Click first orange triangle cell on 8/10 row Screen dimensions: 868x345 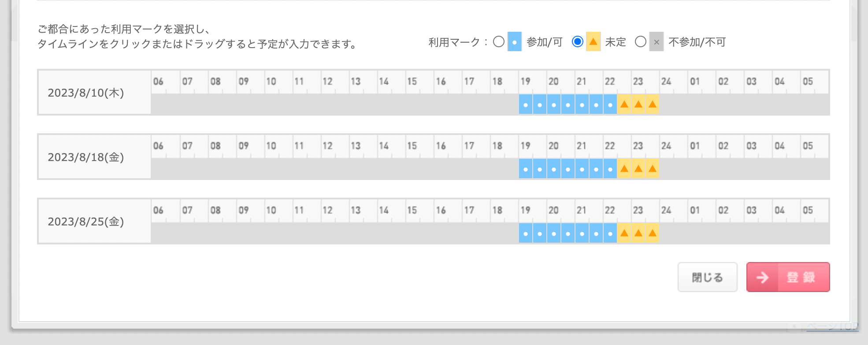[624, 105]
